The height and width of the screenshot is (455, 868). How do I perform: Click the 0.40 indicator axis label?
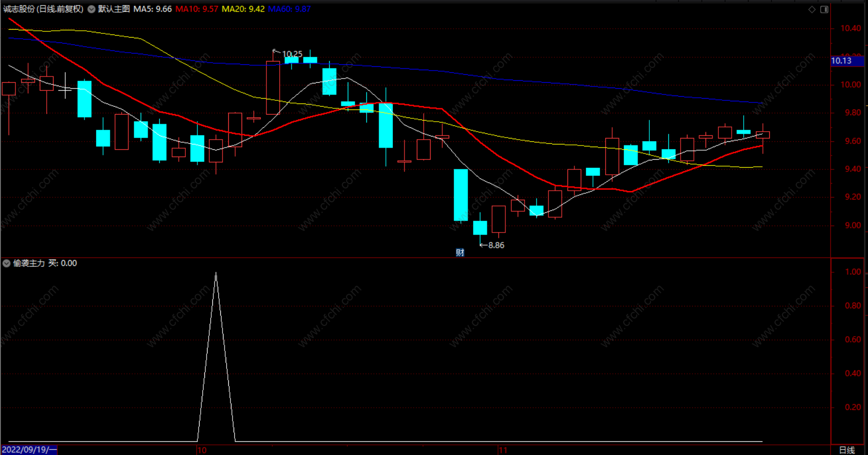click(853, 374)
